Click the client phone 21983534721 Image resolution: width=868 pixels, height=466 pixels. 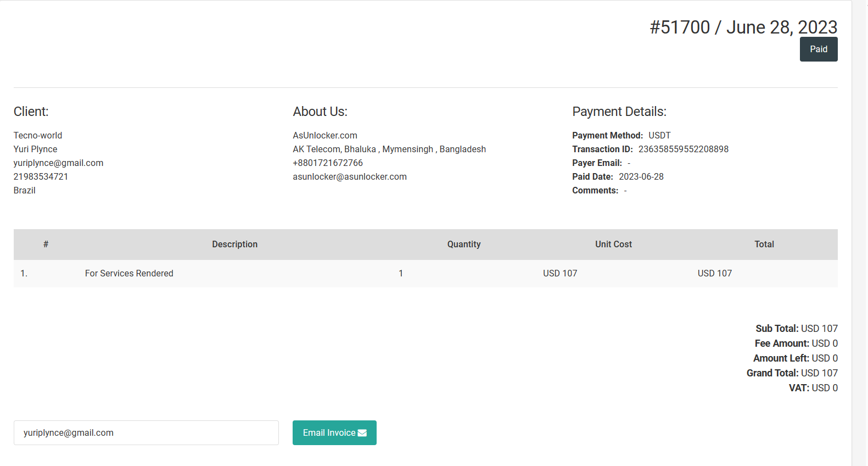click(x=41, y=176)
